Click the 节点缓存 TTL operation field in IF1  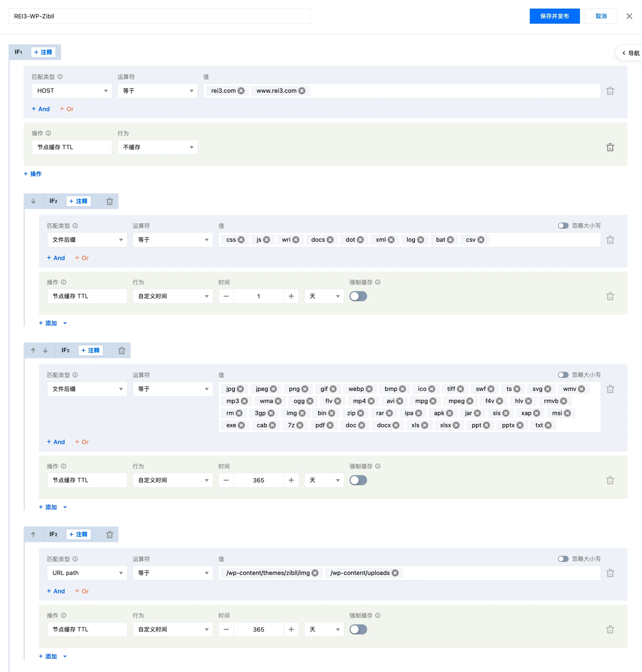pyautogui.click(x=72, y=147)
